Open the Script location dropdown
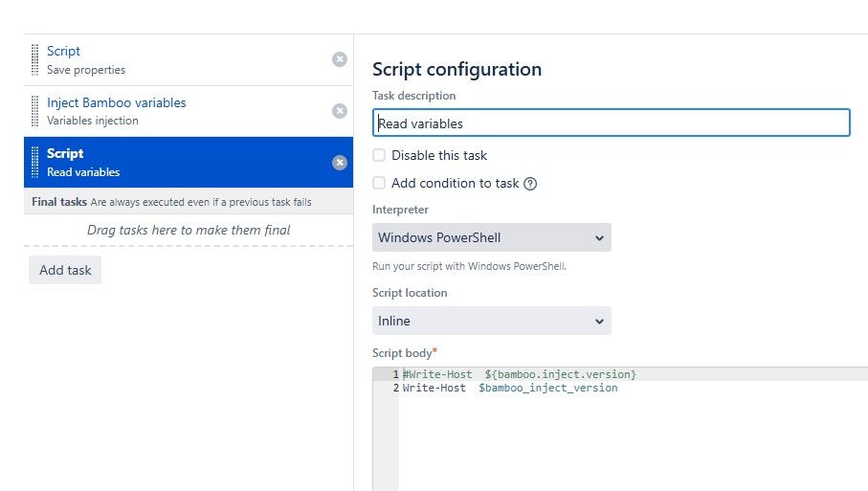The width and height of the screenshot is (868, 491). (492, 321)
